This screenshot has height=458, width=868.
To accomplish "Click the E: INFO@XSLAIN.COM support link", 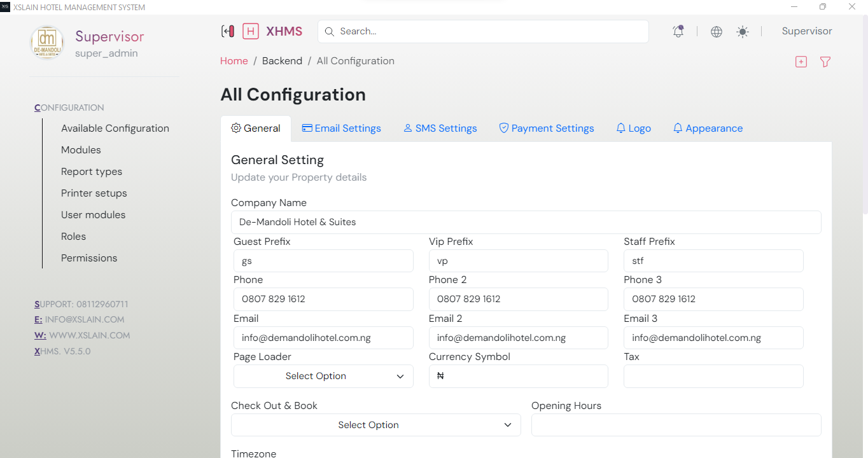I will [x=80, y=320].
